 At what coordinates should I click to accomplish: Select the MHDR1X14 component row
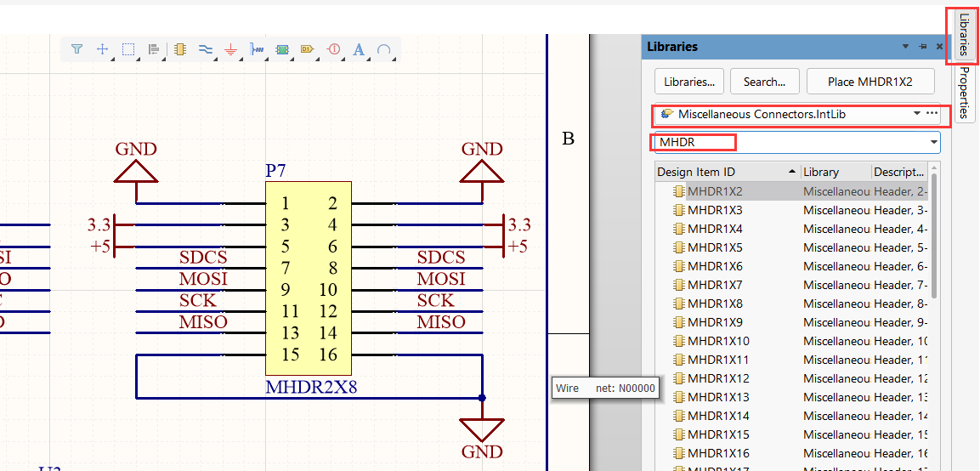(x=791, y=416)
